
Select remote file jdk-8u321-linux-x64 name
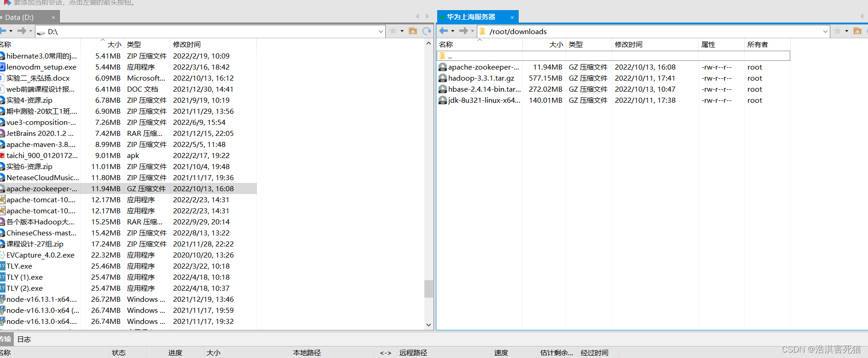coord(485,100)
